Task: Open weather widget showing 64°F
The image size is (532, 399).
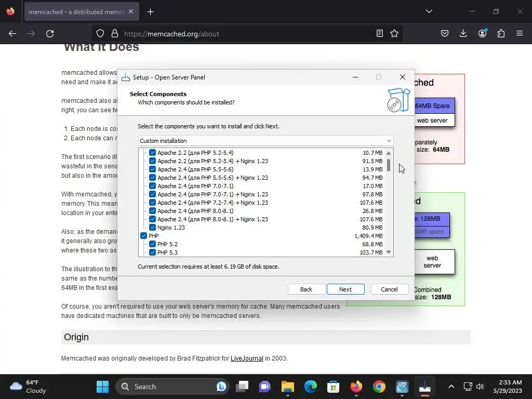Action: coord(28,387)
